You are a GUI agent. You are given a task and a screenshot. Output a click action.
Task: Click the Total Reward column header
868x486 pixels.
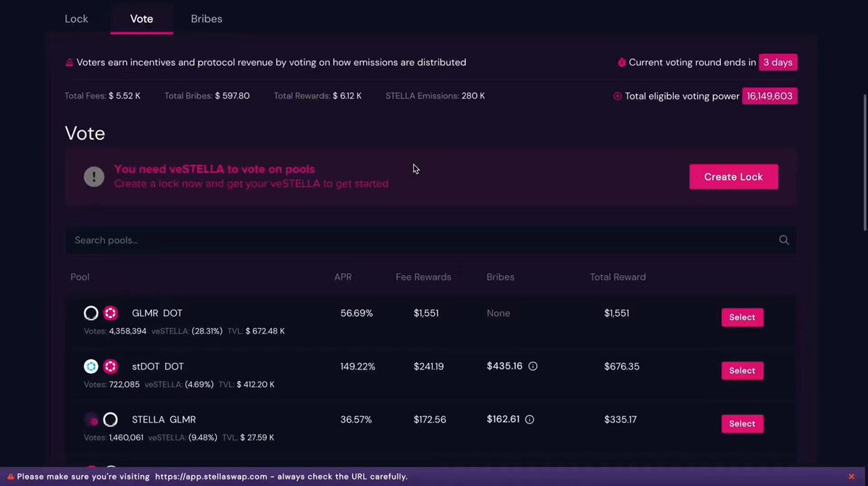click(618, 277)
